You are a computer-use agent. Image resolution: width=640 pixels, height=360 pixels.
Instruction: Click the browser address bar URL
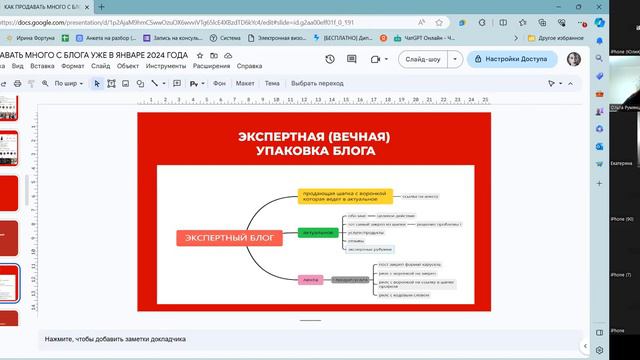[x=176, y=23]
